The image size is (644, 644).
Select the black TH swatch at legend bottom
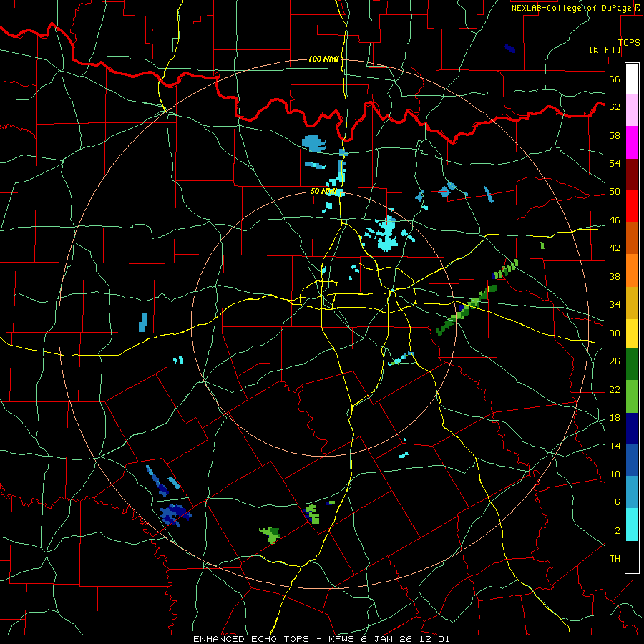click(x=632, y=557)
